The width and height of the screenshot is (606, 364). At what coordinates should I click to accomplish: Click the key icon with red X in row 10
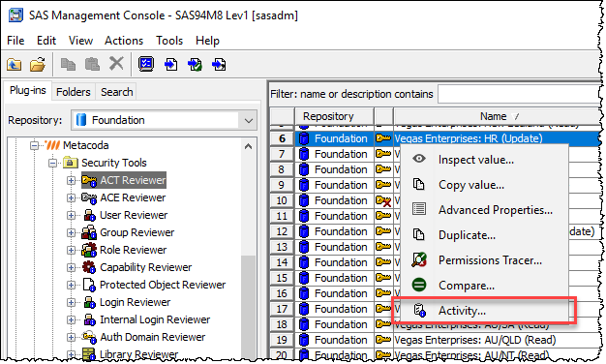(383, 200)
